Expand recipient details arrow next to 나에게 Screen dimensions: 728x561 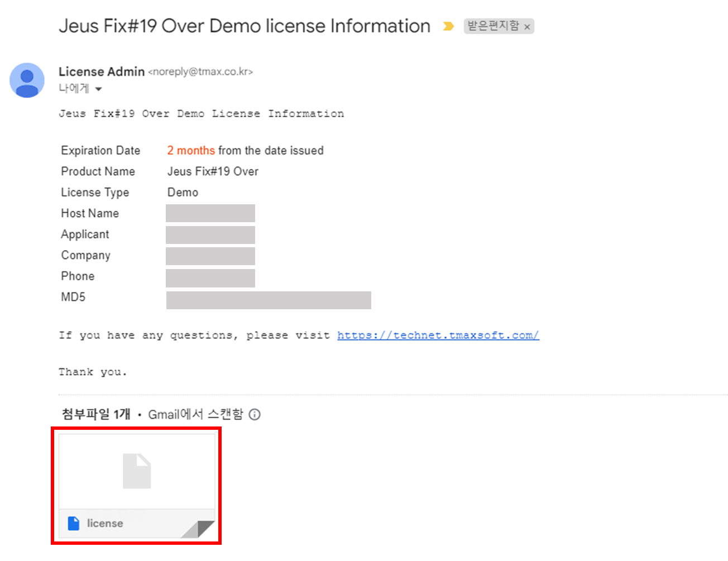coord(98,89)
